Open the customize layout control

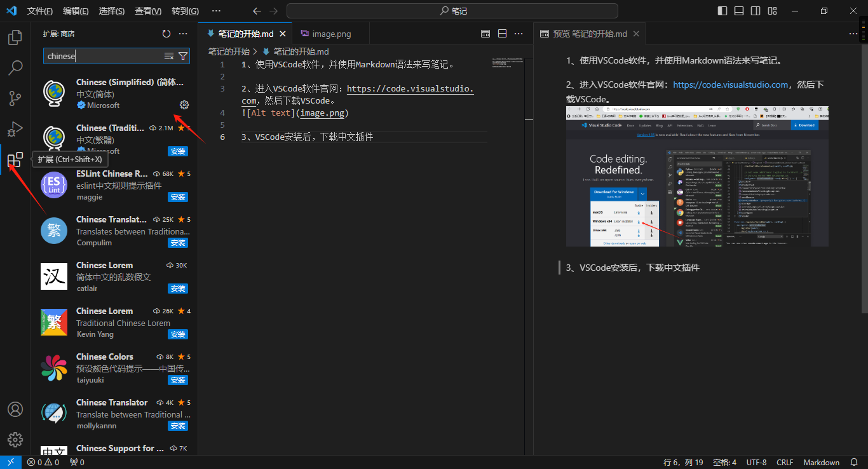(772, 11)
